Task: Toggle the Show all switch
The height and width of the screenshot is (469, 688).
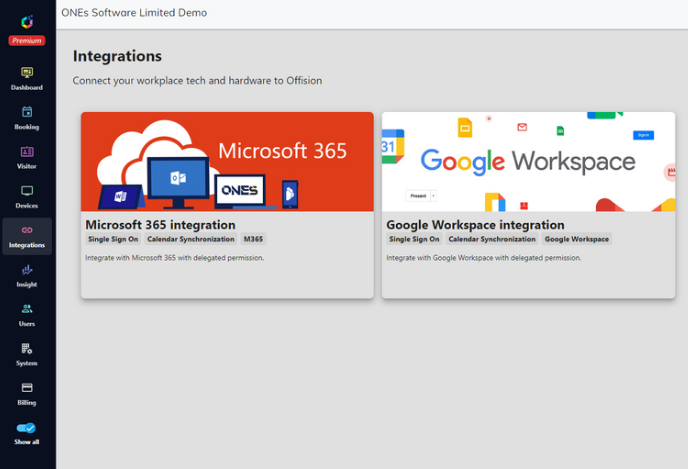Action: 26,428
